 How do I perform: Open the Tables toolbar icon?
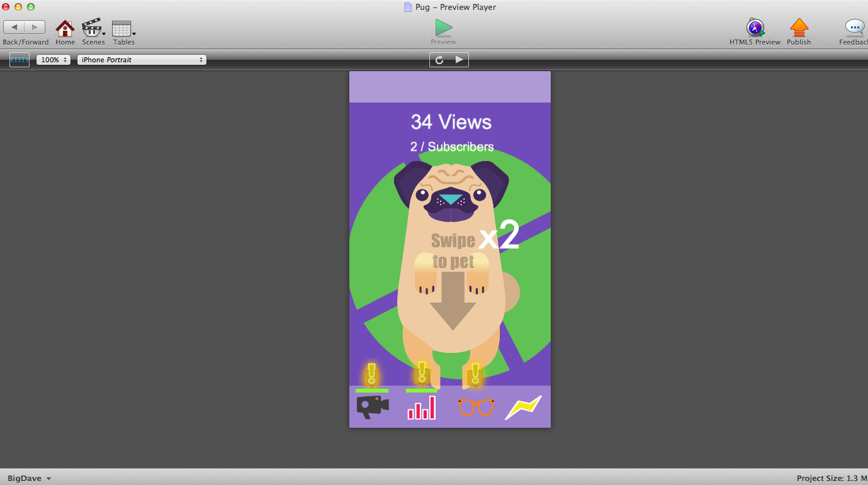[121, 28]
